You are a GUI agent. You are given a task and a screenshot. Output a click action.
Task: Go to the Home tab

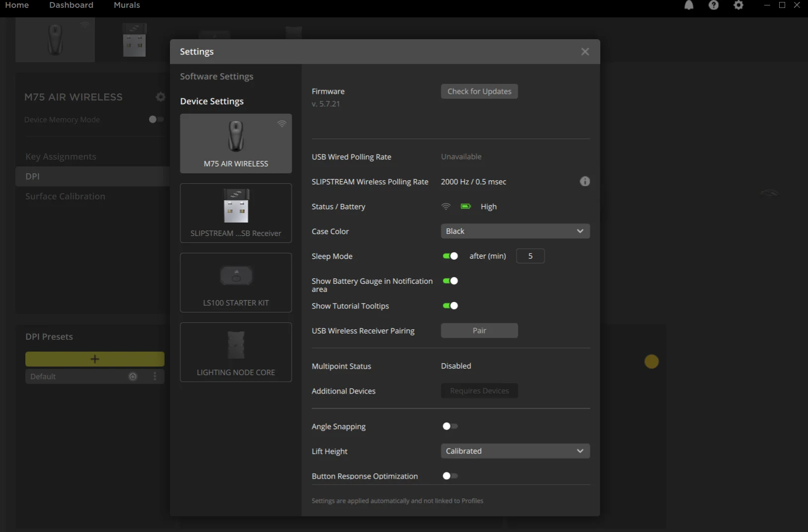pos(17,5)
